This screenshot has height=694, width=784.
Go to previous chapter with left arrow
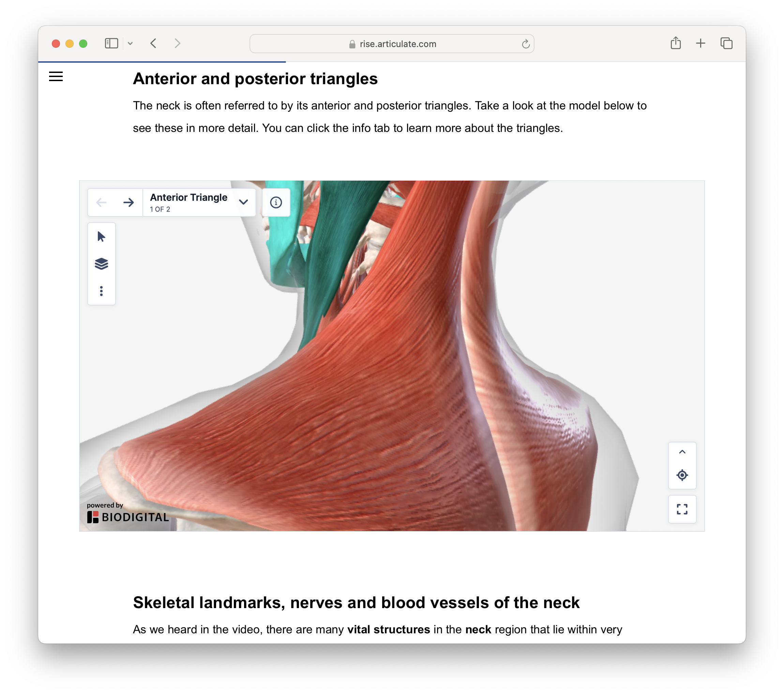(101, 202)
